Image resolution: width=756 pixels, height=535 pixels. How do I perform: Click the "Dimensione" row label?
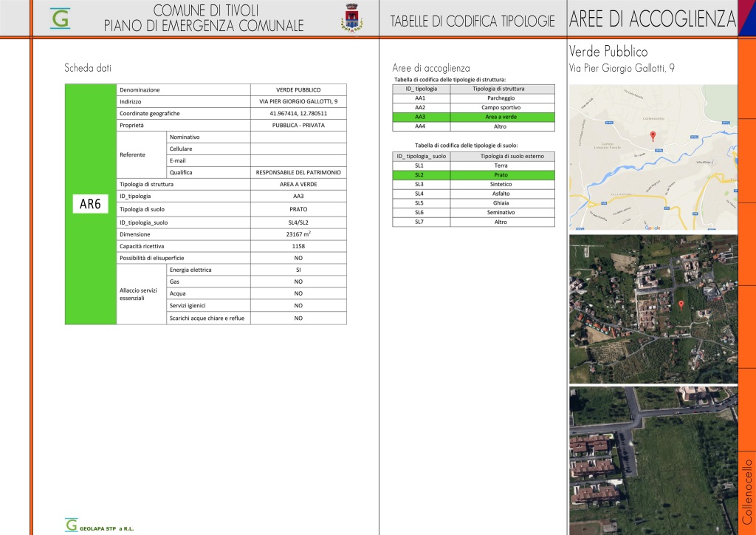click(135, 234)
